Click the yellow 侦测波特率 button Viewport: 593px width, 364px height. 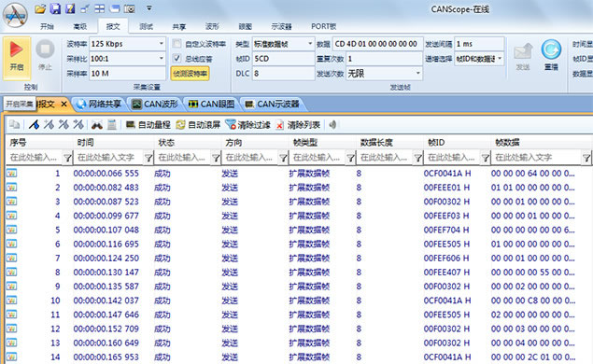pos(190,74)
